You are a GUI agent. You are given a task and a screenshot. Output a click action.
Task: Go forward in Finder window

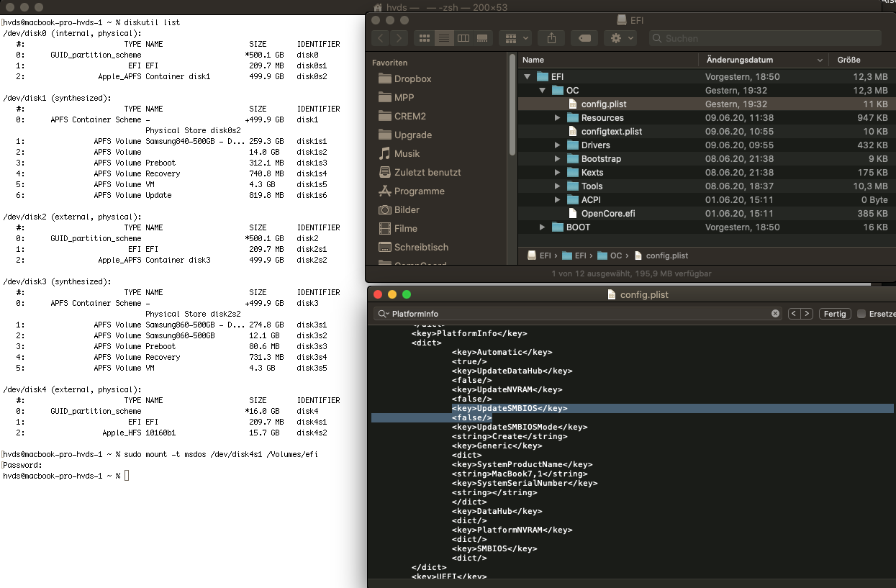tap(399, 38)
